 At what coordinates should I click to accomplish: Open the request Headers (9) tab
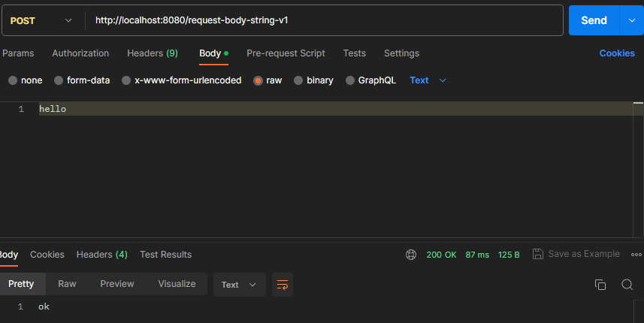point(153,53)
